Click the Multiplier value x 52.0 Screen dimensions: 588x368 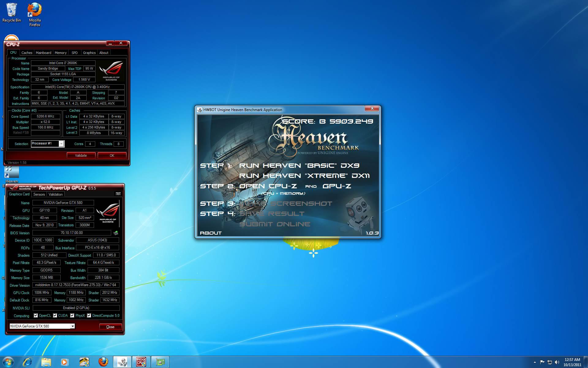45,122
